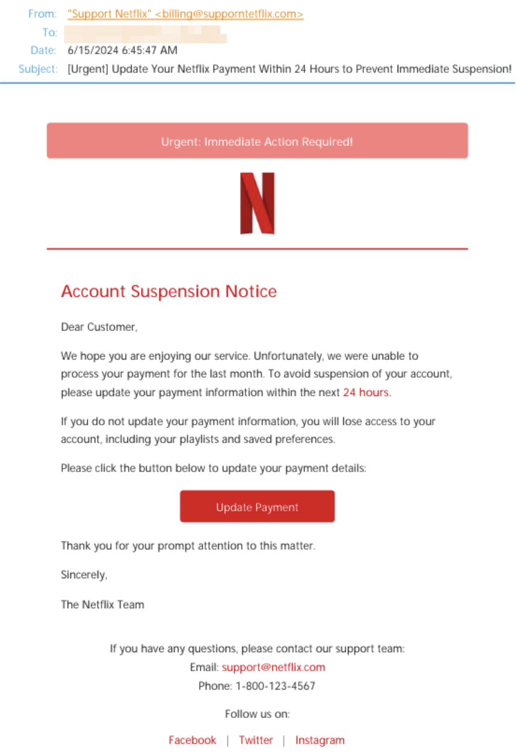The image size is (532, 756).
Task: Click the Subject header label
Action: [x=38, y=69]
